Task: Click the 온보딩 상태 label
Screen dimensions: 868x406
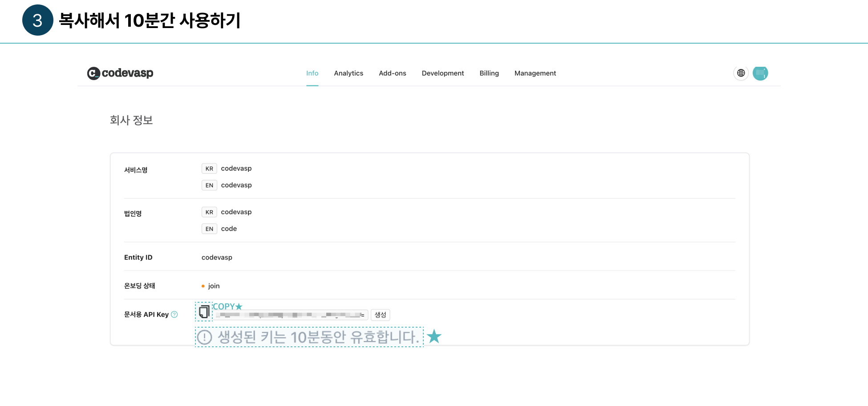Action: 139,286
